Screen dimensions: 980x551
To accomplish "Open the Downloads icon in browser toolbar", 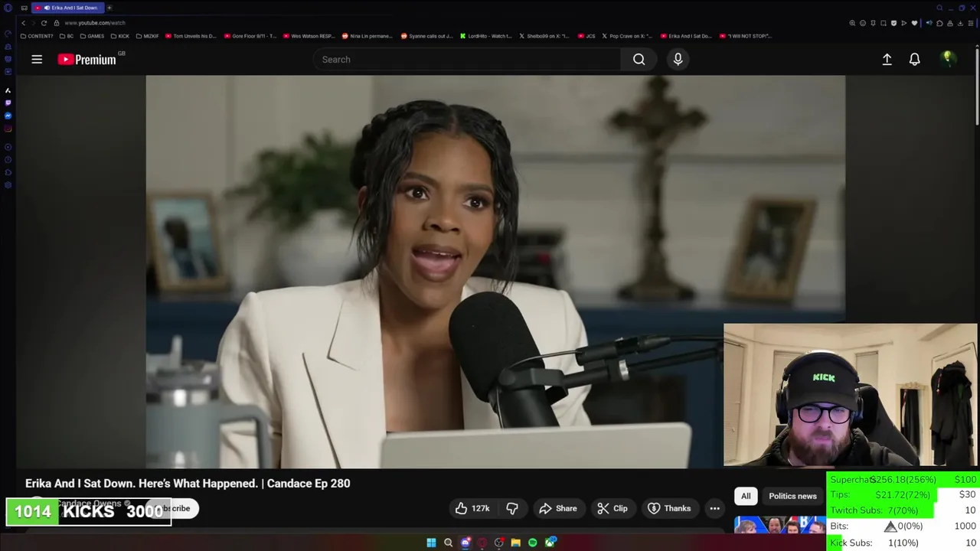I will [x=960, y=23].
